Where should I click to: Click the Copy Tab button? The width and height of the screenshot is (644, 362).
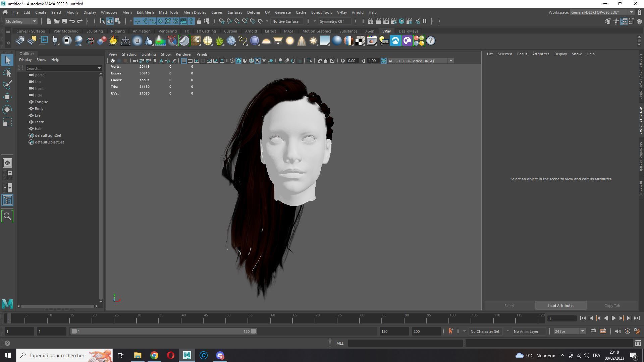[612, 306]
